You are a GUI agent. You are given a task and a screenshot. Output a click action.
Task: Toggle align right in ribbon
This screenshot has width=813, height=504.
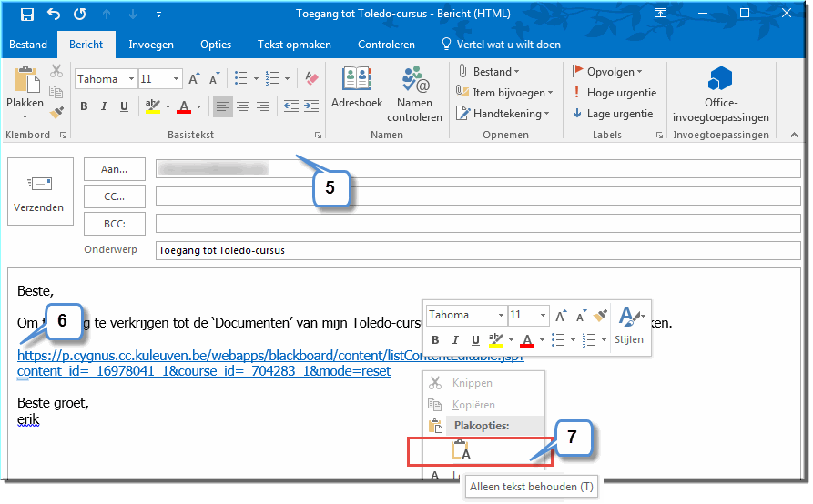(x=263, y=106)
